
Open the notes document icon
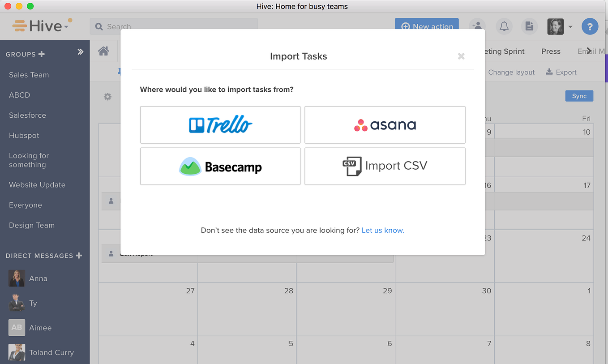tap(529, 26)
